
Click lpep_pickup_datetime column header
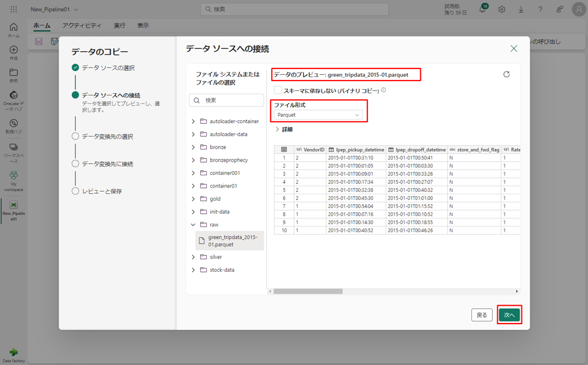[x=356, y=149]
